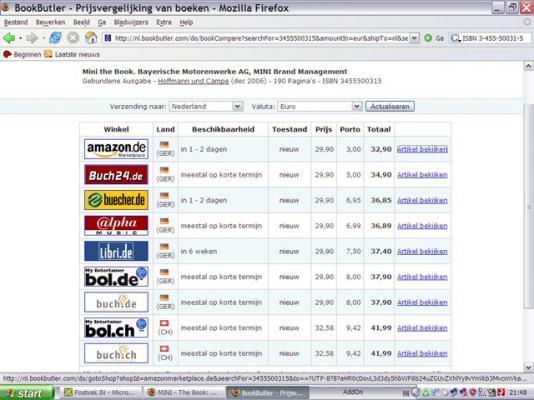
Task: Click Artikel bekijken for bol.de
Action: point(422,277)
